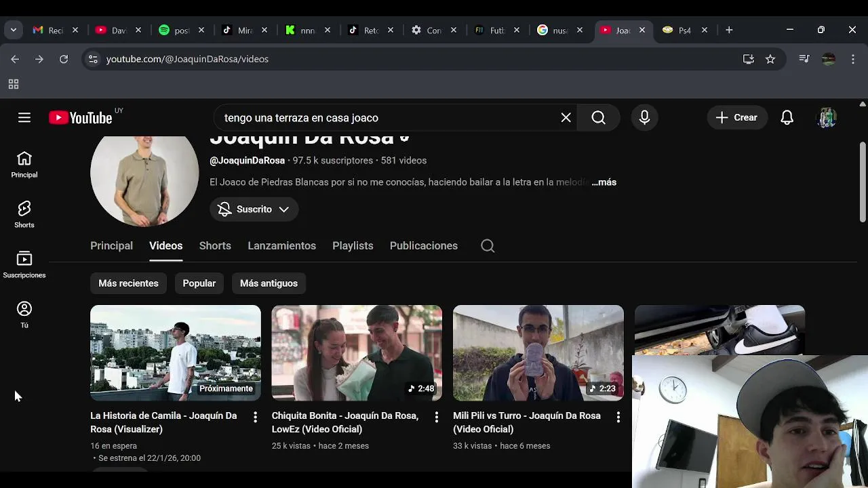
Task: Click the 581 videos count text
Action: 403,161
